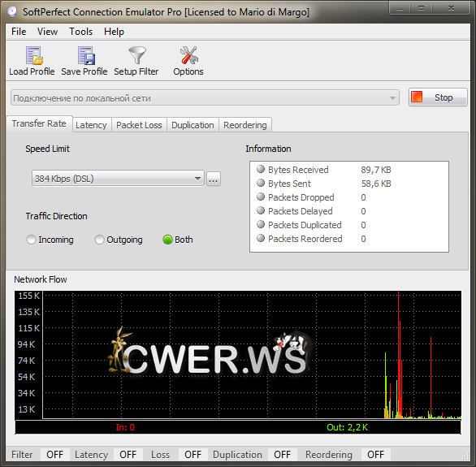This screenshot has width=476, height=467.
Task: Click the Bytes Sent value 58,6 KB
Action: pos(376,184)
